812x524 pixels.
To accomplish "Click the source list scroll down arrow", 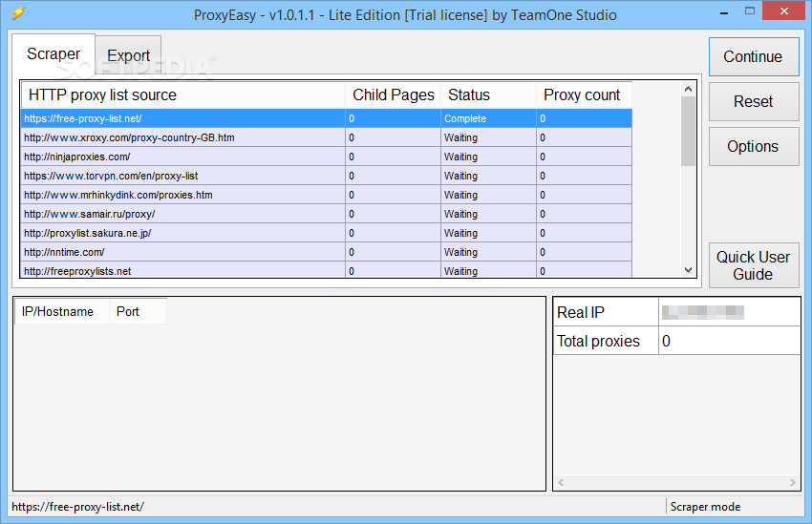I will [688, 269].
